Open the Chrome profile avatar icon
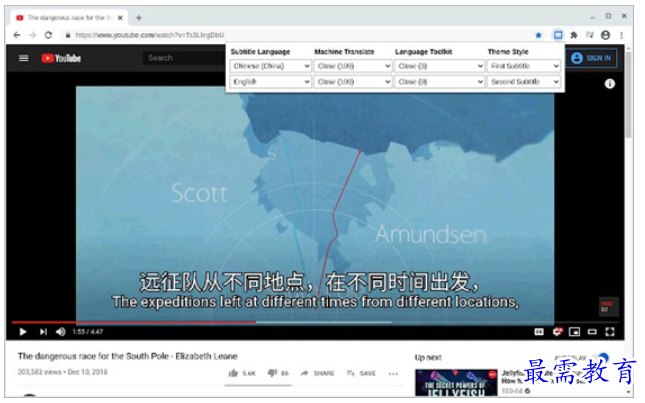This screenshot has width=645, height=403. (x=606, y=35)
